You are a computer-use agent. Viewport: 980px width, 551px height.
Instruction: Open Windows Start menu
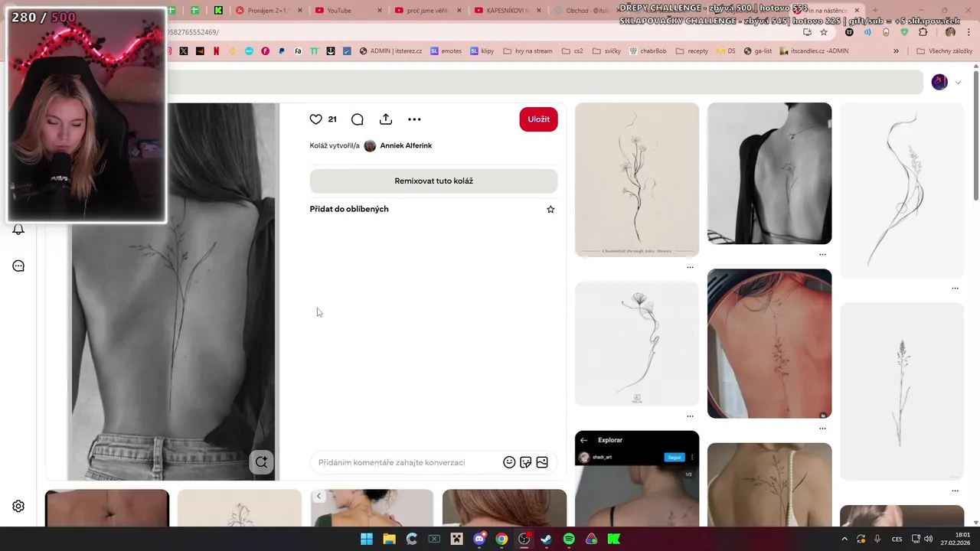[x=367, y=539]
